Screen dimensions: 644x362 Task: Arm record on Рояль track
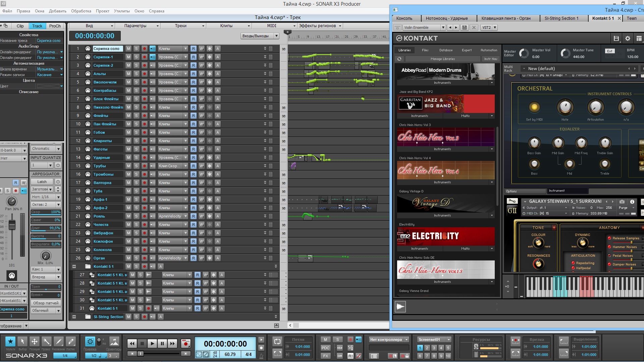tap(145, 216)
